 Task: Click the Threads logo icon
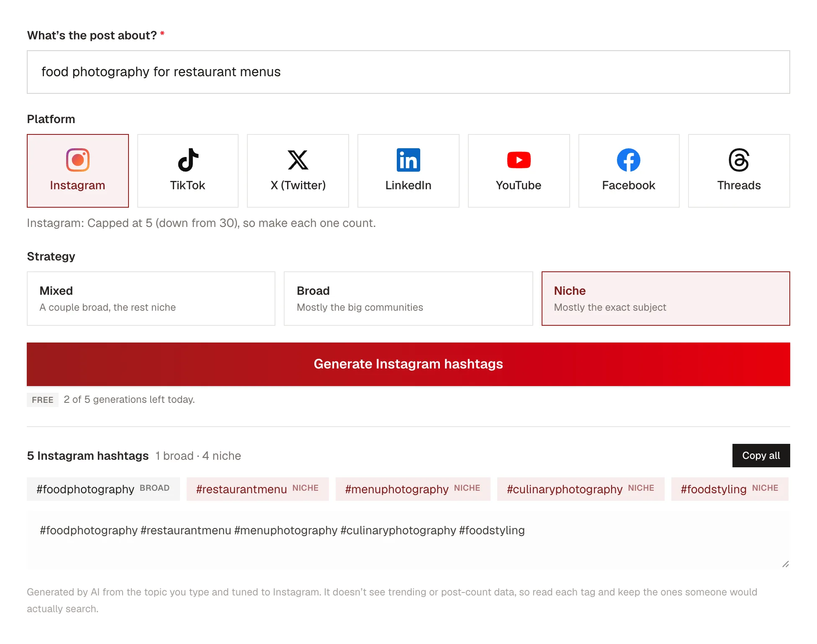click(739, 160)
